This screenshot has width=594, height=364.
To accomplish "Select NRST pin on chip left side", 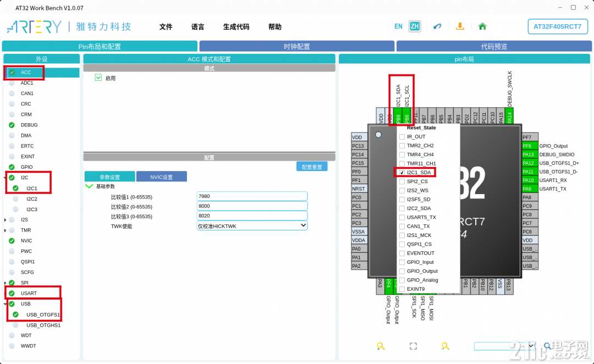I will 359,189.
